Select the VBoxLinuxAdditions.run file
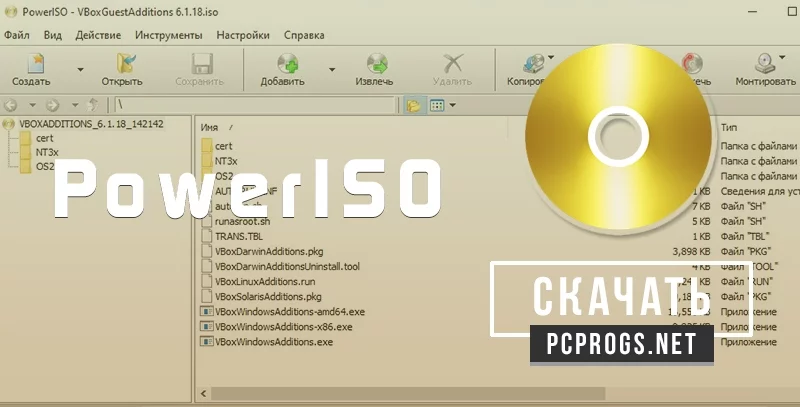 click(x=265, y=282)
